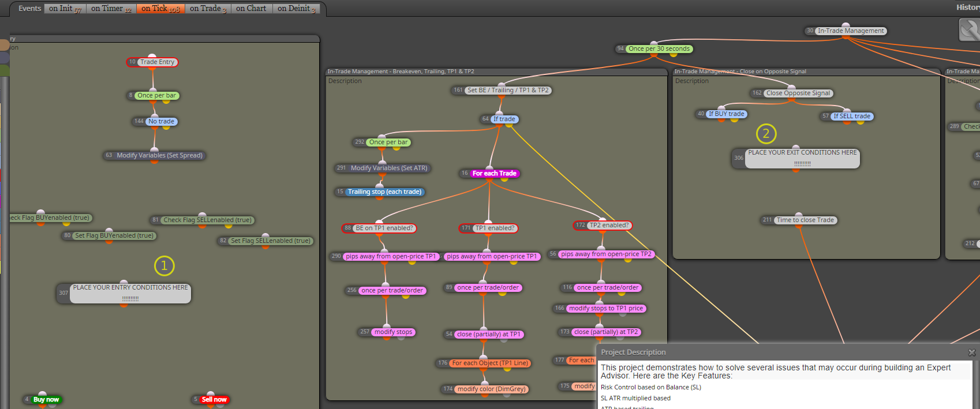
Task: Select the TP2 enabled? condition block
Action: [x=609, y=225]
